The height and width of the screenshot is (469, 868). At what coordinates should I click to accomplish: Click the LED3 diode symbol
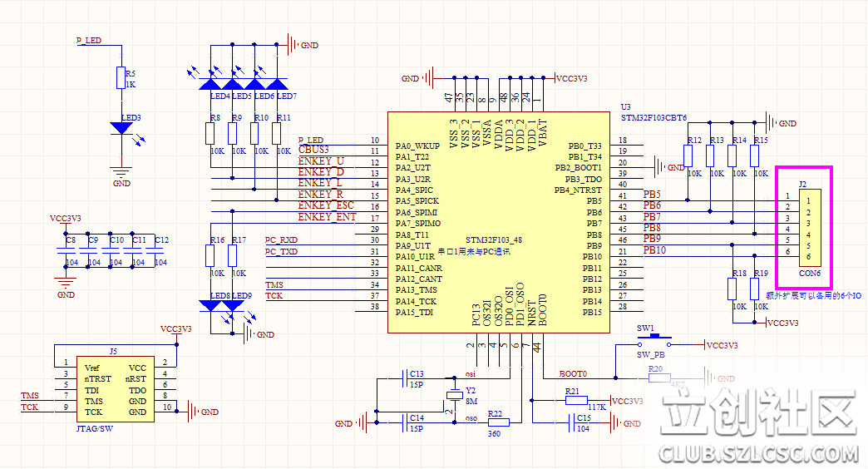coord(121,128)
